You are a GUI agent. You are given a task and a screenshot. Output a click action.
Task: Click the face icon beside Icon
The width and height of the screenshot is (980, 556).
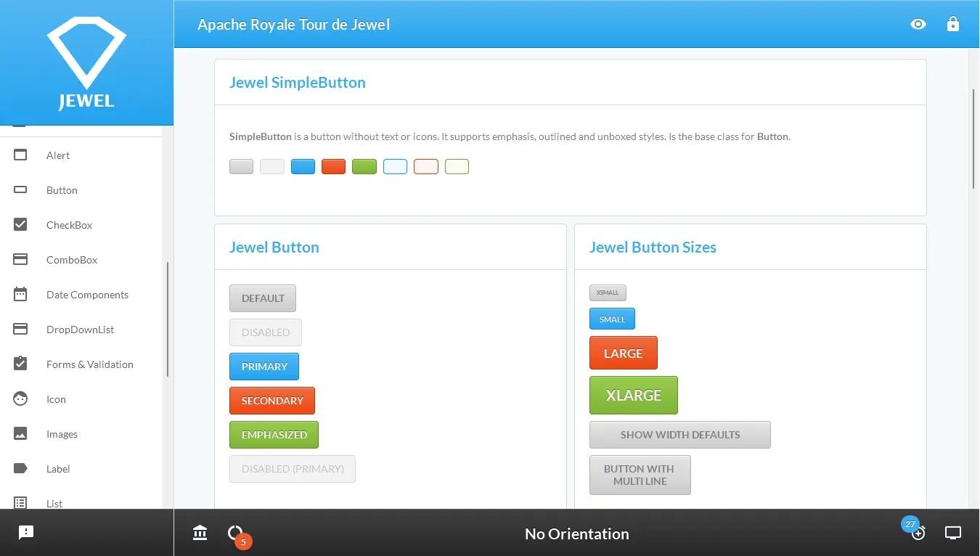pos(20,398)
